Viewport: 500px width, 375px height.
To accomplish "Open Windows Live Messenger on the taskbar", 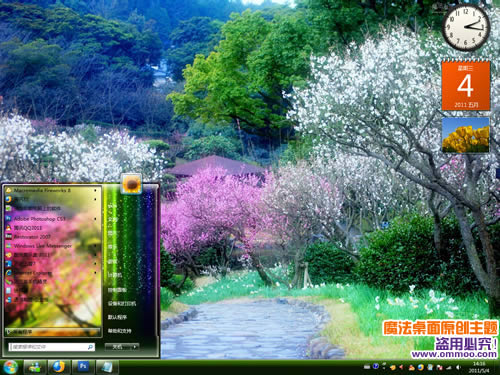I will 35,367.
